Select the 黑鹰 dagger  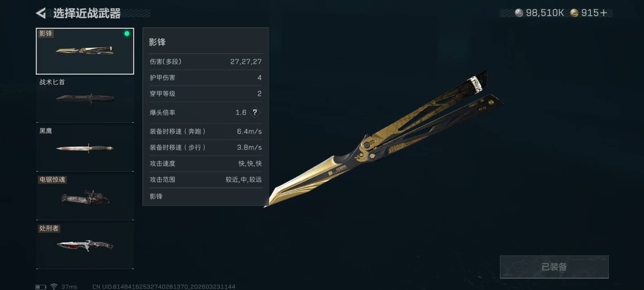click(x=85, y=148)
